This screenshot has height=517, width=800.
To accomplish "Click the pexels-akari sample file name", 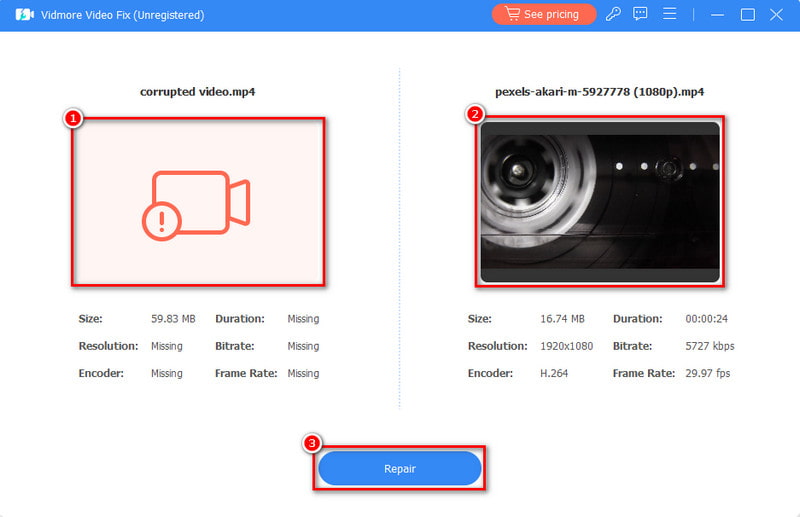I will [x=598, y=92].
